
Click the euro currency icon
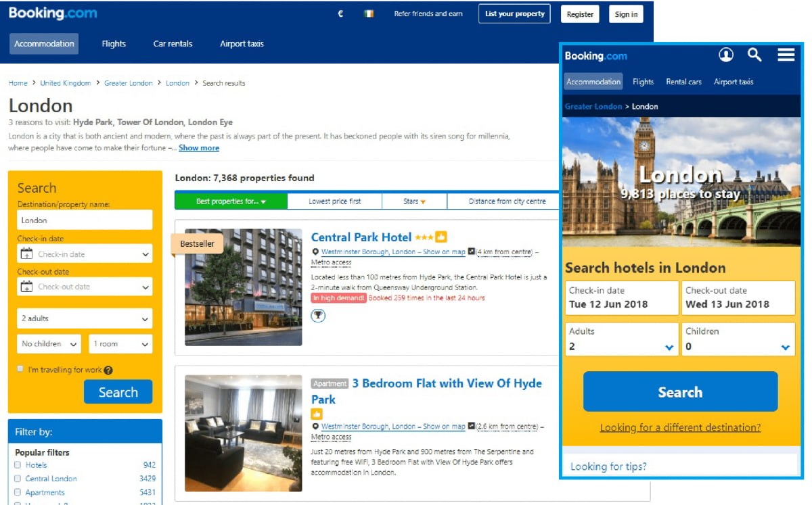(x=340, y=14)
